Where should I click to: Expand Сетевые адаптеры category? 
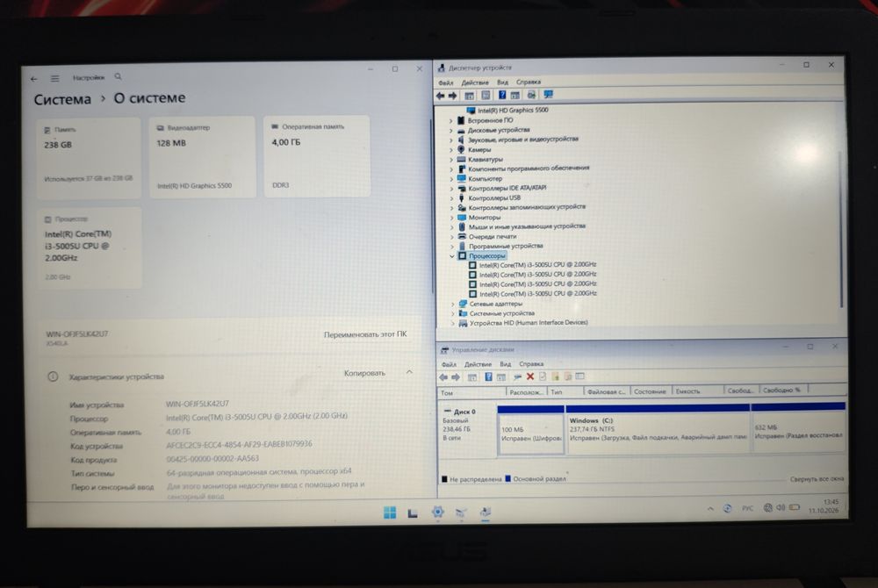(x=452, y=304)
